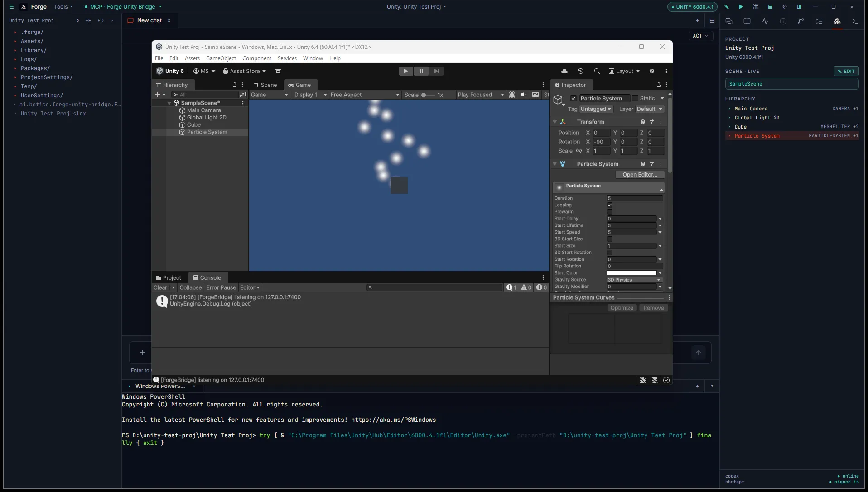Collapse SampleScene in Unity Hierarchy
The width and height of the screenshot is (868, 492).
tap(169, 103)
